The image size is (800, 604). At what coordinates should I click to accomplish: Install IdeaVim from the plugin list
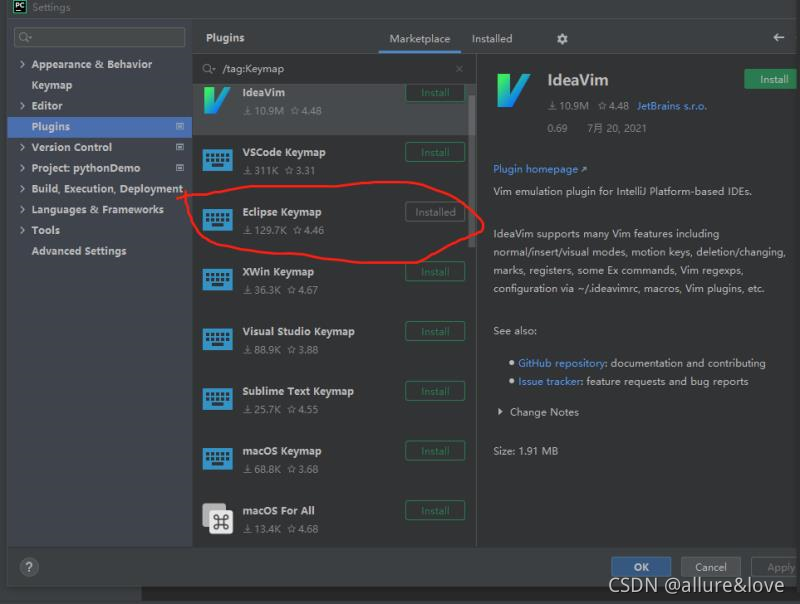(x=435, y=92)
